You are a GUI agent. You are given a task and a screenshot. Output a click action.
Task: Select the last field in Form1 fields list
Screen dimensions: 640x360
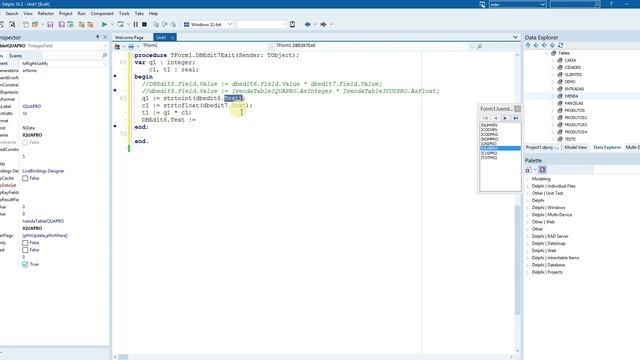pyautogui.click(x=489, y=158)
